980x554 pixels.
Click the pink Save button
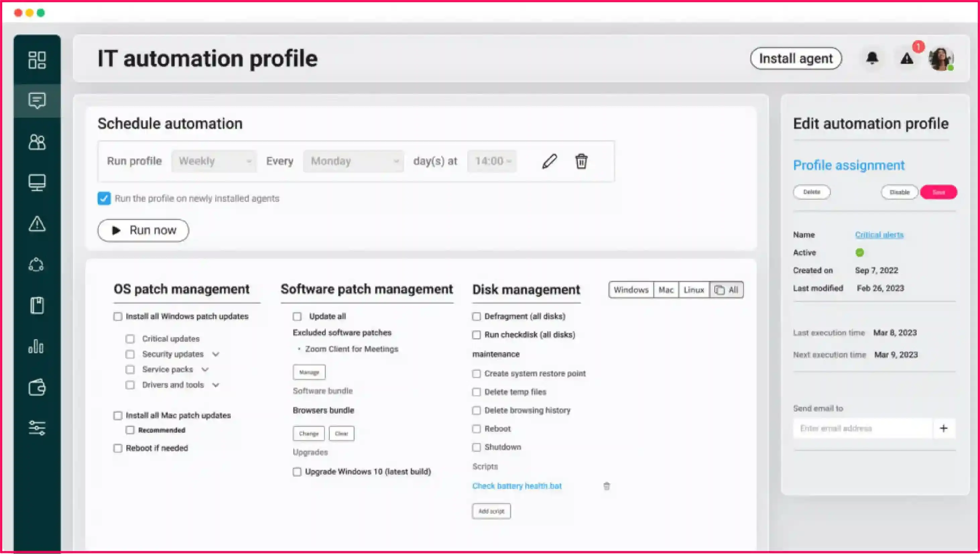[x=938, y=192]
